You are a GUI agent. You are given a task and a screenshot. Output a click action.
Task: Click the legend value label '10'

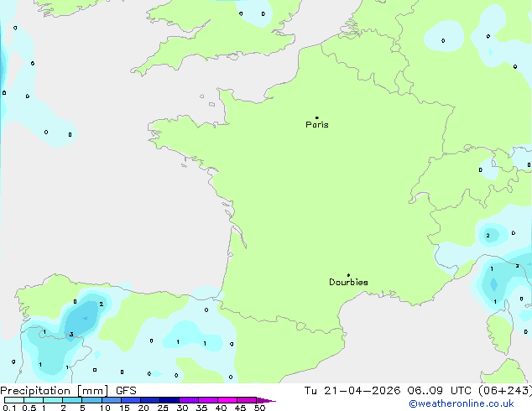pyautogui.click(x=105, y=408)
